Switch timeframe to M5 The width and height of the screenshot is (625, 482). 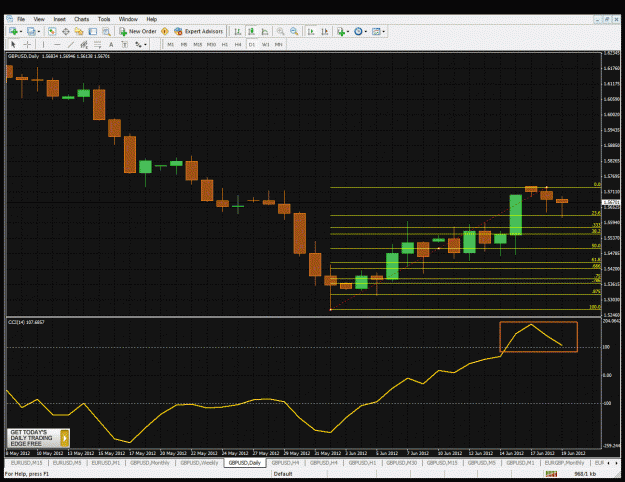coord(184,44)
